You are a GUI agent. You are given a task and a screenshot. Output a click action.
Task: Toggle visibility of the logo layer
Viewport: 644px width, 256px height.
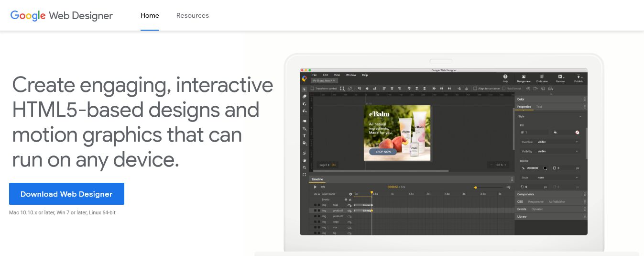(x=315, y=205)
